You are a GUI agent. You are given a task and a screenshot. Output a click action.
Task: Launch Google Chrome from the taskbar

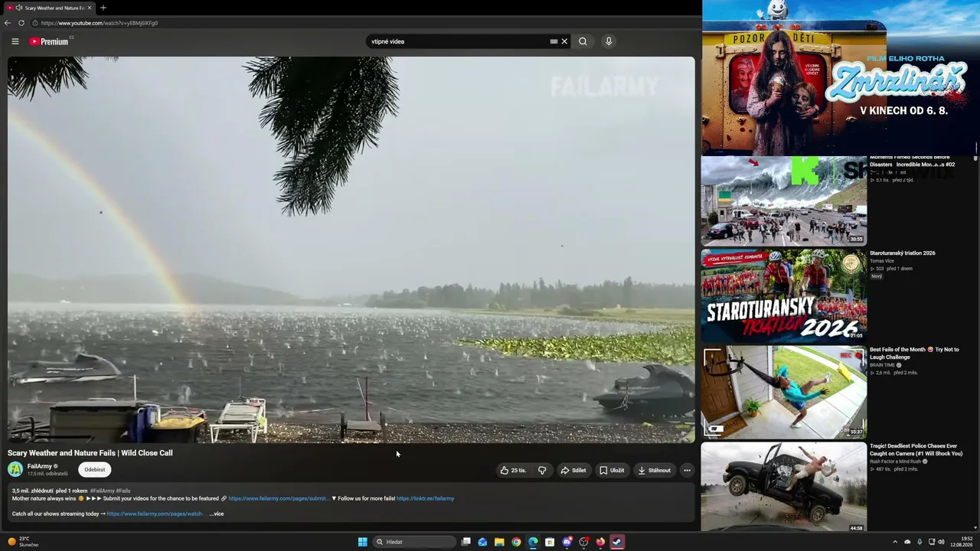click(x=516, y=542)
